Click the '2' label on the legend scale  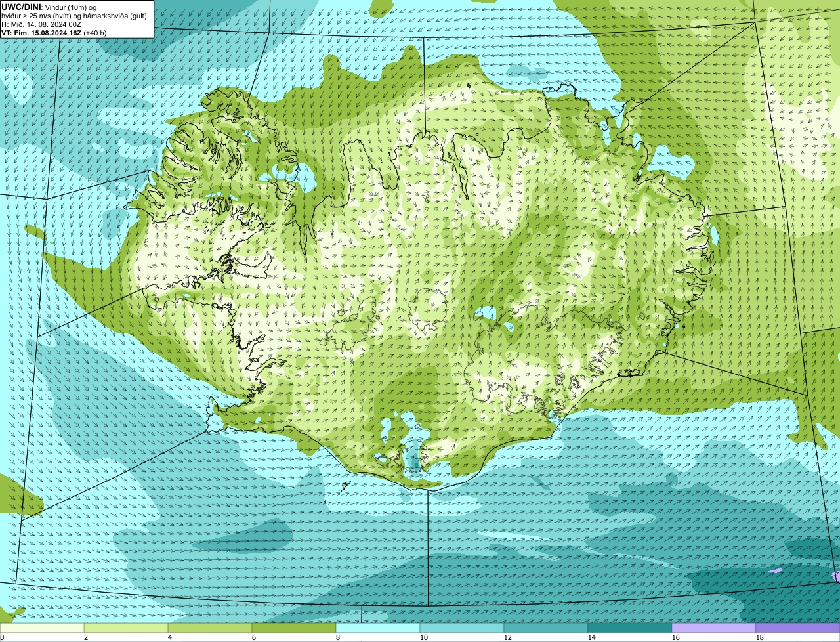[x=86, y=637]
